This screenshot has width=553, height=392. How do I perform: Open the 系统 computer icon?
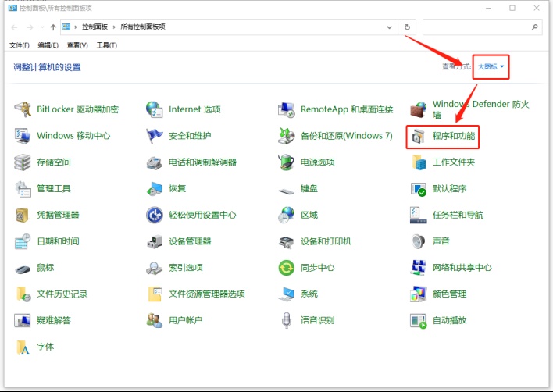click(x=287, y=294)
